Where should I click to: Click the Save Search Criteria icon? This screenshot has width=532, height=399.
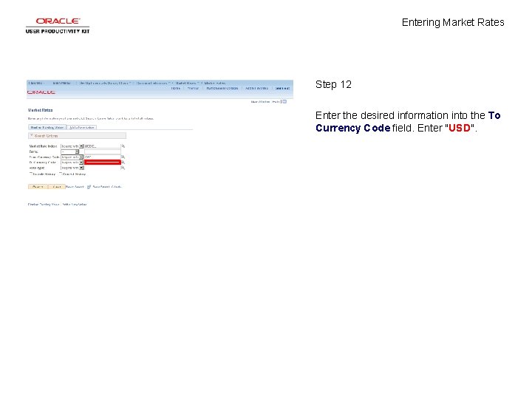click(89, 187)
